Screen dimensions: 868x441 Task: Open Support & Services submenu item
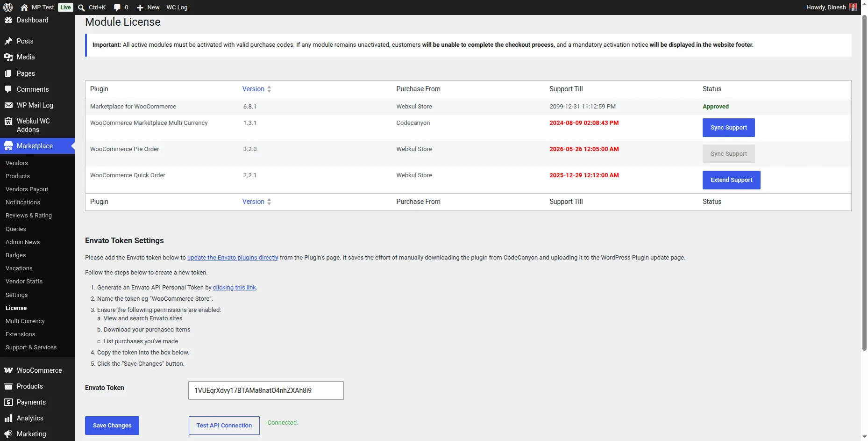click(31, 347)
